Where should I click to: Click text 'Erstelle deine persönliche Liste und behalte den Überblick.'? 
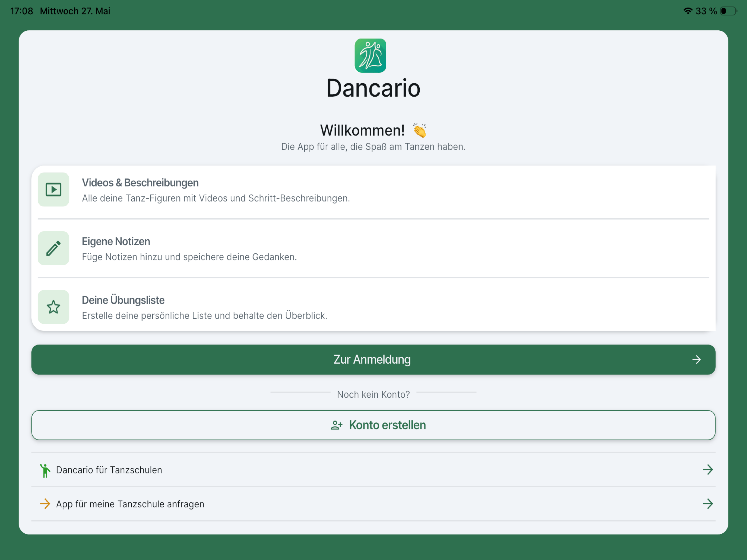(205, 316)
